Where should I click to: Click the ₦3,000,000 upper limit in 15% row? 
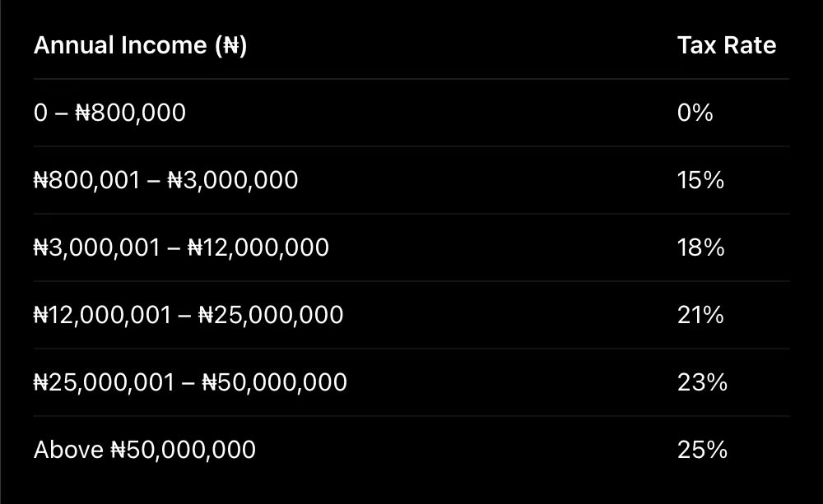(233, 180)
